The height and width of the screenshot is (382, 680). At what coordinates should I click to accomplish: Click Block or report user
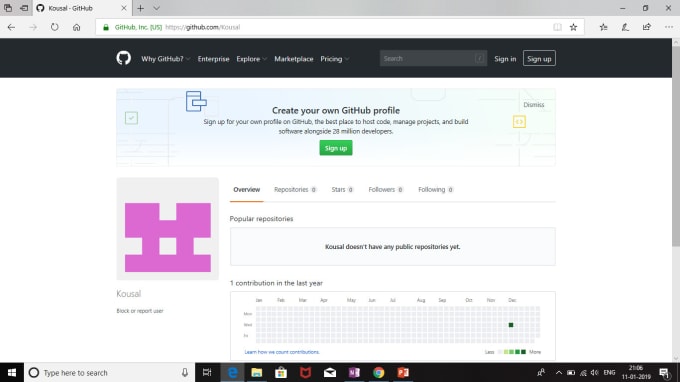pos(140,311)
